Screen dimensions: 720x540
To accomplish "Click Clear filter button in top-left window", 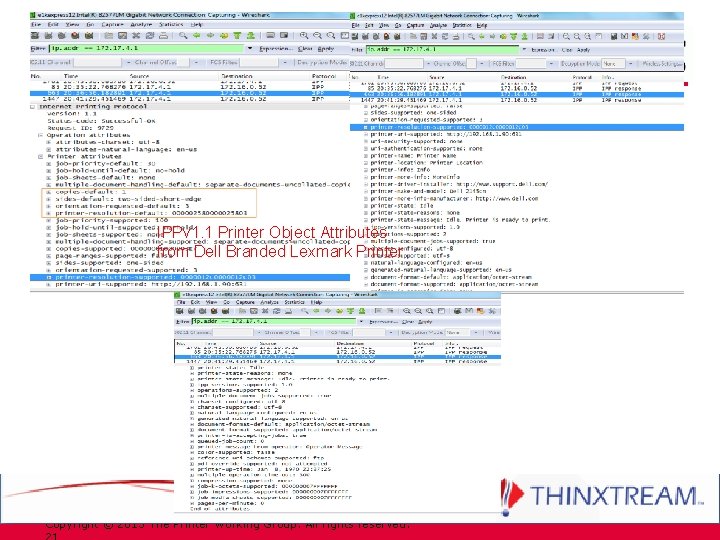I will tap(305, 48).
